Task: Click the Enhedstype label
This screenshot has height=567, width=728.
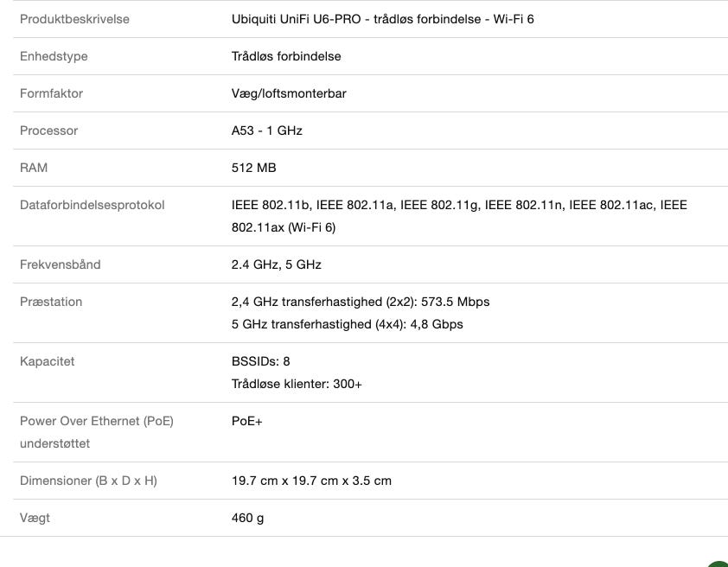Action: [54, 56]
